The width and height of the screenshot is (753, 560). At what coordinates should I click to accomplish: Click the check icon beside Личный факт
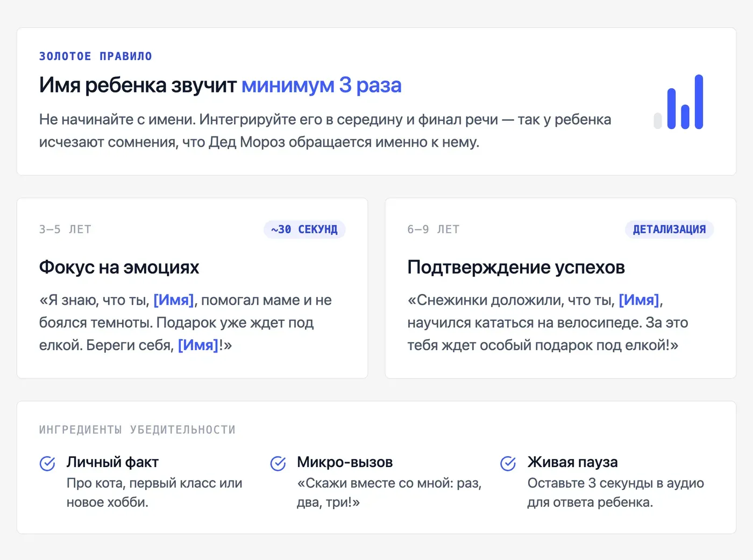47,463
